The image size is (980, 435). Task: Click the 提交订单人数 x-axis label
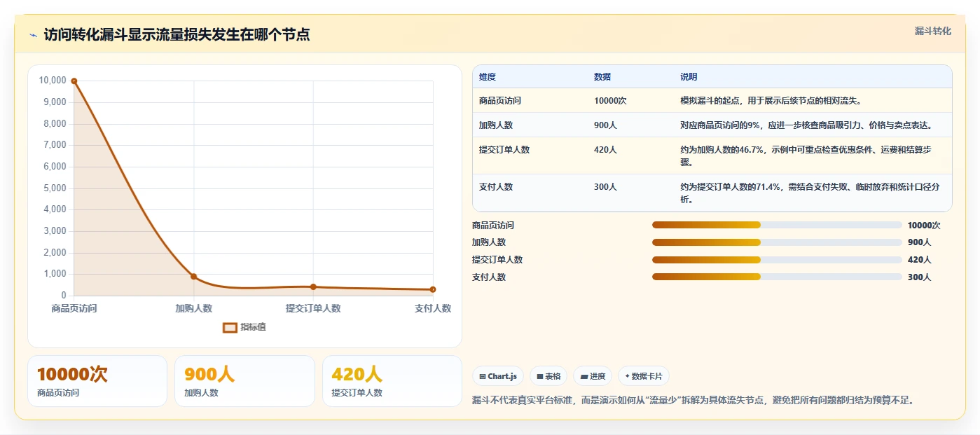click(x=313, y=308)
